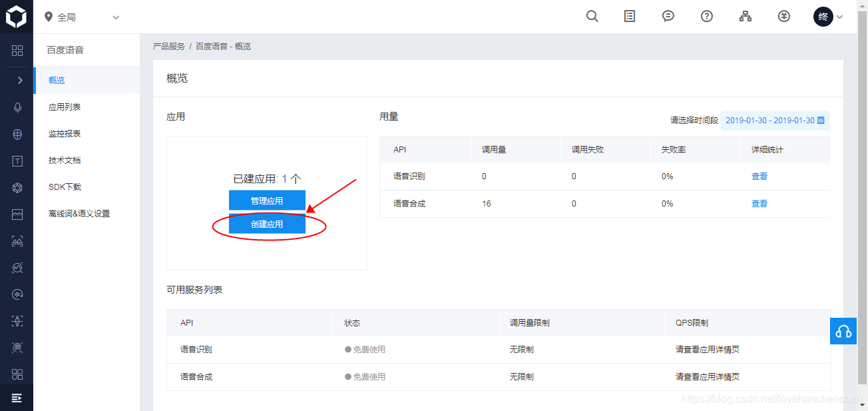Viewport: 868px width, 411px height.
Task: Click 免费使用 status in 语音合成 service row
Action: point(365,376)
